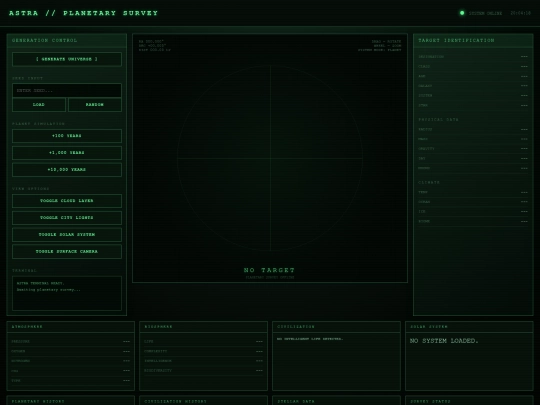Toggle surface camera view
Screen dimensions: 540x405
point(67,251)
